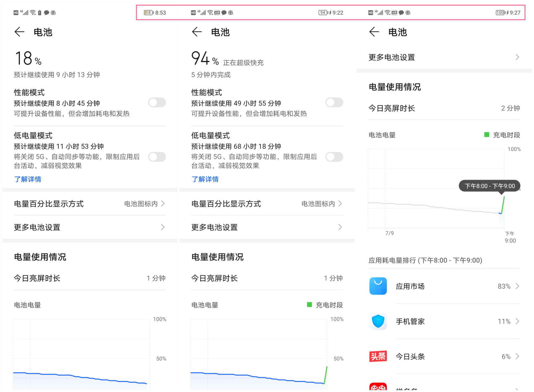The height and width of the screenshot is (392, 534).
Task: Expand 今日头条 6% usage chevron
Action: tap(517, 356)
